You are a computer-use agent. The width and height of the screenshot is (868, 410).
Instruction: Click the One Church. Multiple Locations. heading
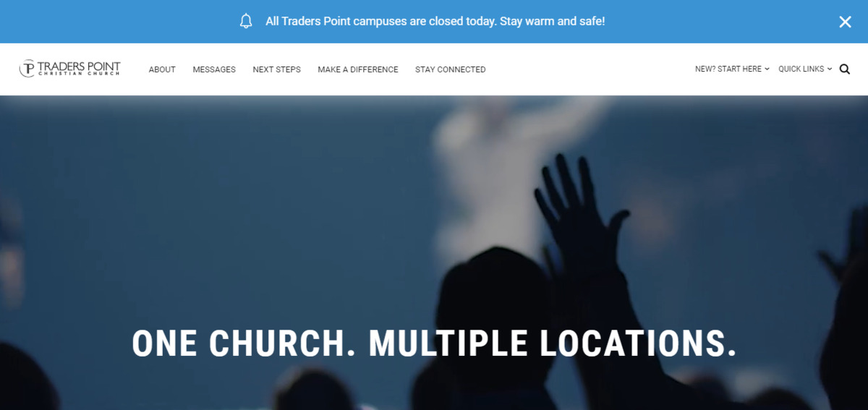click(x=434, y=343)
